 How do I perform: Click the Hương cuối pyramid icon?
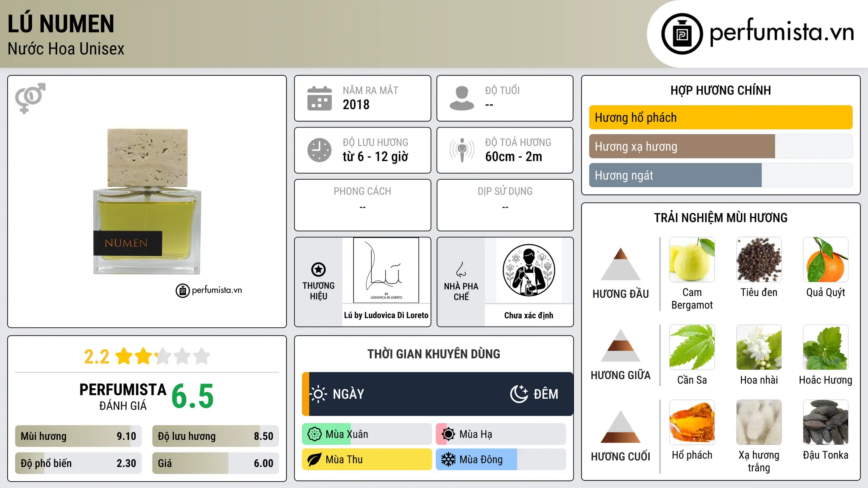point(621,427)
